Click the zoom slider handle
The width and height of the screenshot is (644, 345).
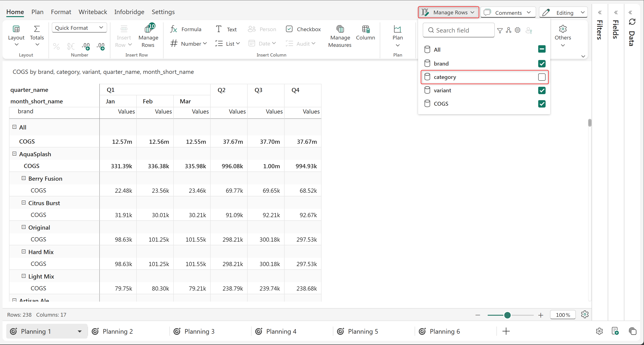click(x=507, y=315)
